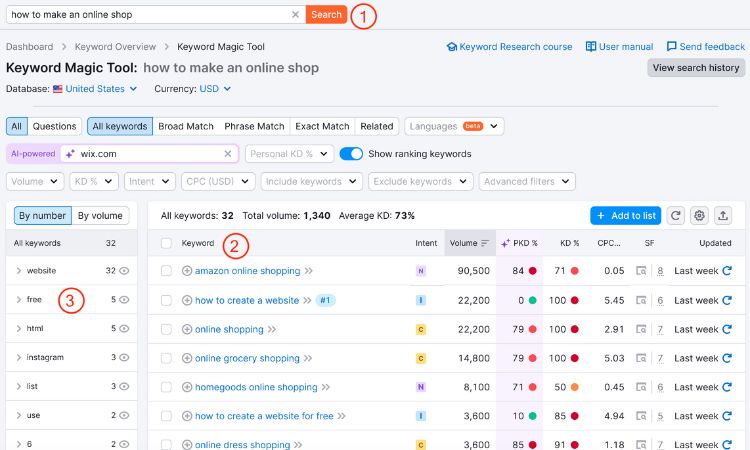Open the Include keywords dropdown

[311, 182]
